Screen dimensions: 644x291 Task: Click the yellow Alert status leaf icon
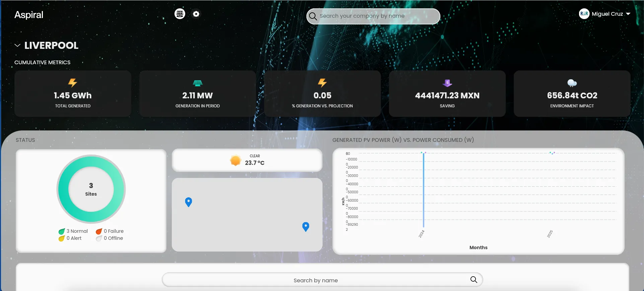point(62,238)
